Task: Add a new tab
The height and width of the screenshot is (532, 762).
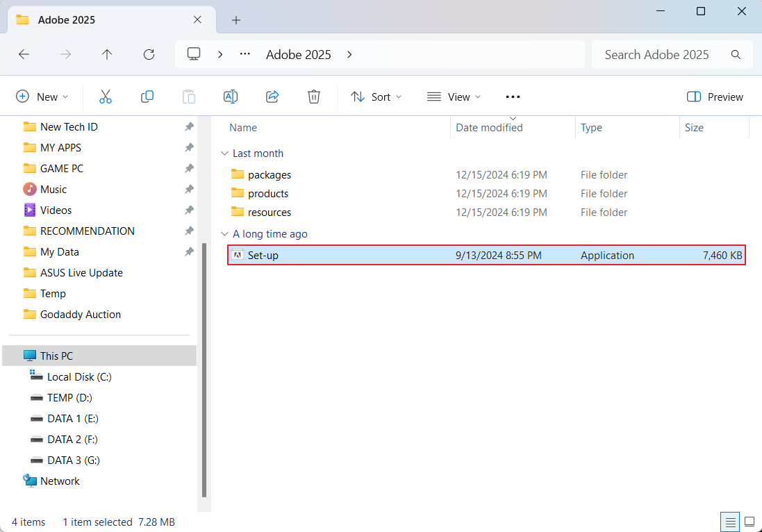Action: coord(236,20)
